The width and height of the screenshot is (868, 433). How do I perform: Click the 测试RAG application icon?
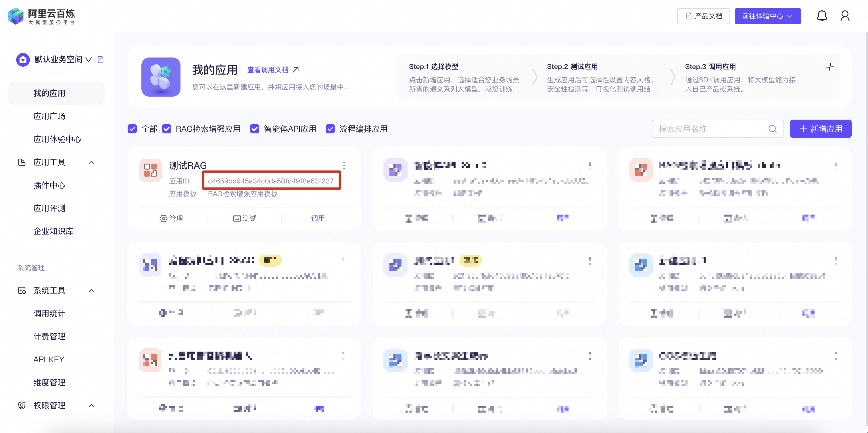(x=150, y=170)
